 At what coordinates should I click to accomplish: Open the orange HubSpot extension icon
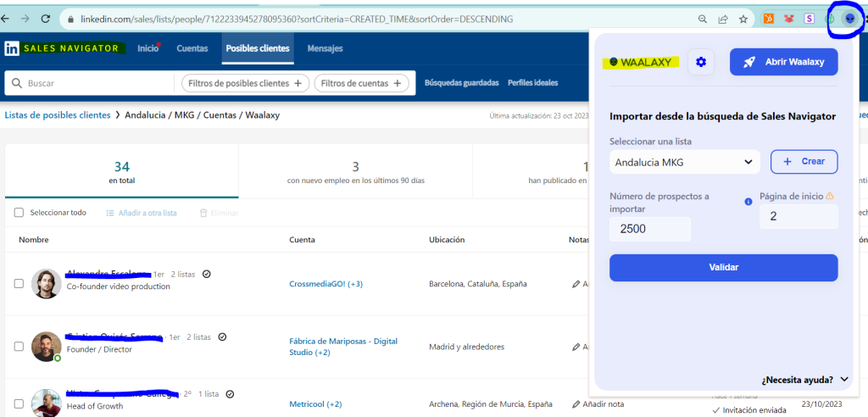768,19
